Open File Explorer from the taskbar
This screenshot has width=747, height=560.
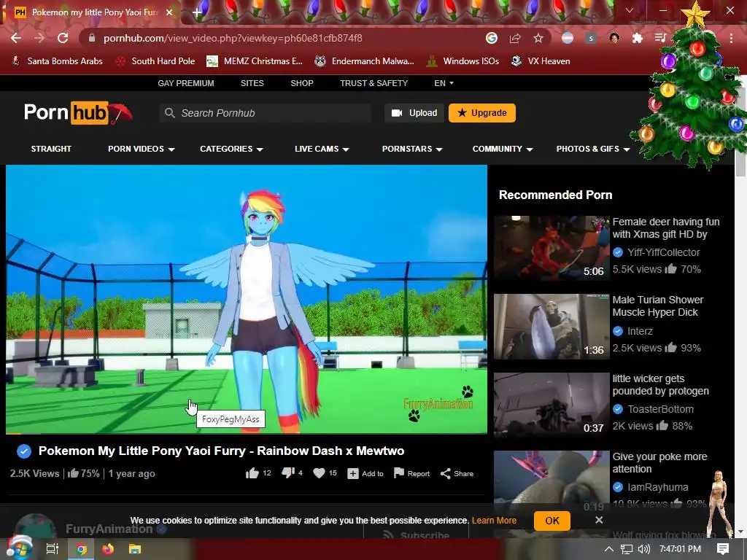click(x=135, y=549)
